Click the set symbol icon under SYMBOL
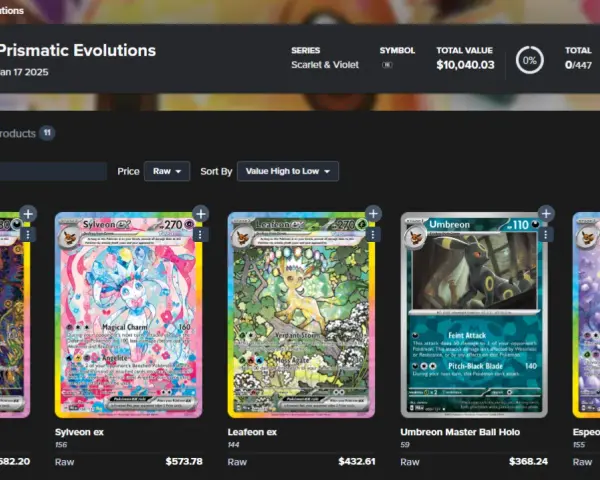The width and height of the screenshot is (600, 480). (x=387, y=65)
